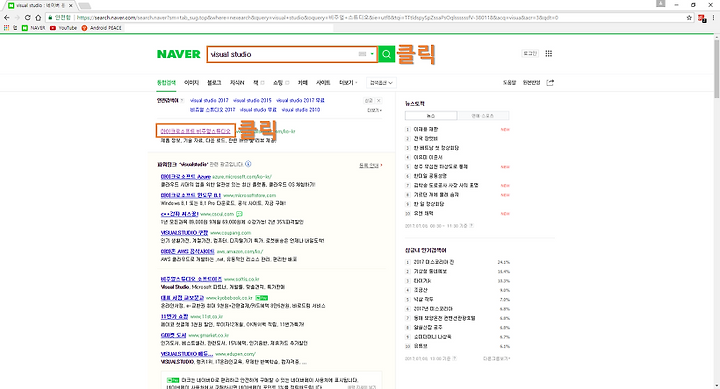
Task: Open the azure.microsoft.com ad link
Action: 186,176
